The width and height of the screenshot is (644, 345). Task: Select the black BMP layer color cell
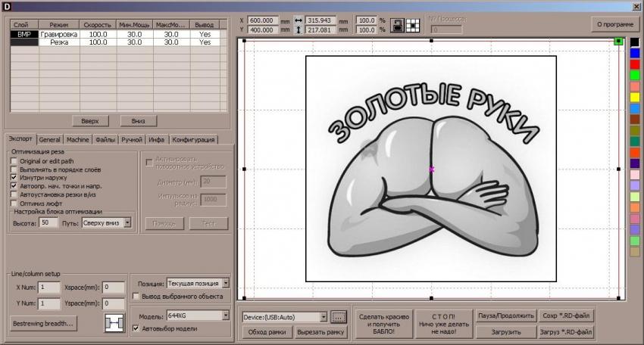coord(23,34)
